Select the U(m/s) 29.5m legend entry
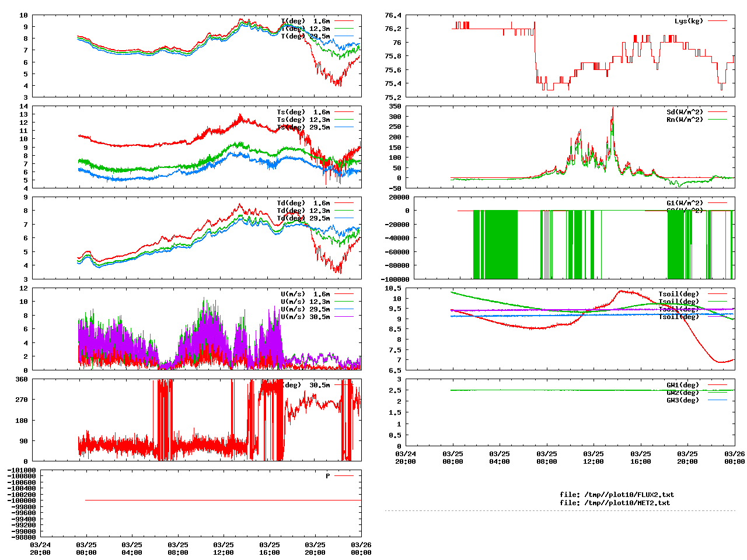 pyautogui.click(x=305, y=309)
